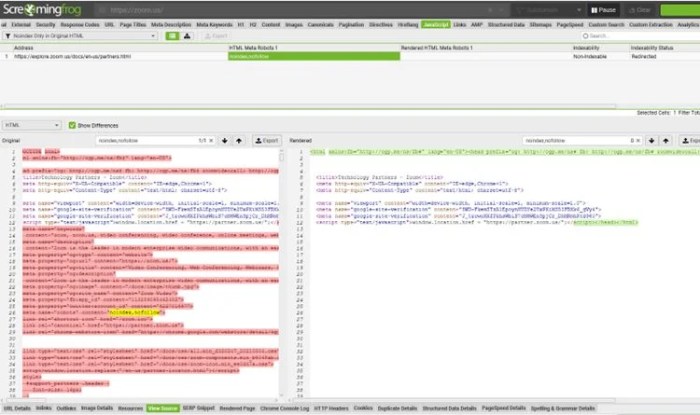
Task: Switch to list view with the green toolbar icon
Action: pyautogui.click(x=172, y=36)
